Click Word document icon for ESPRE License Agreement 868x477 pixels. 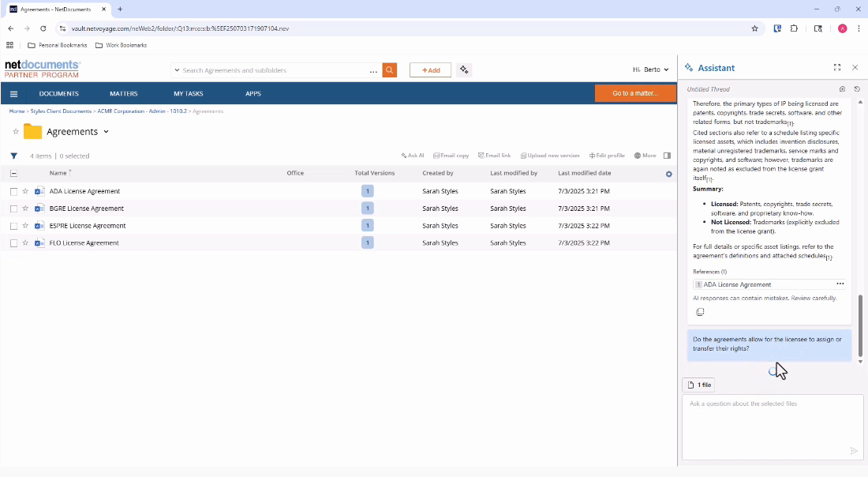pyautogui.click(x=39, y=226)
